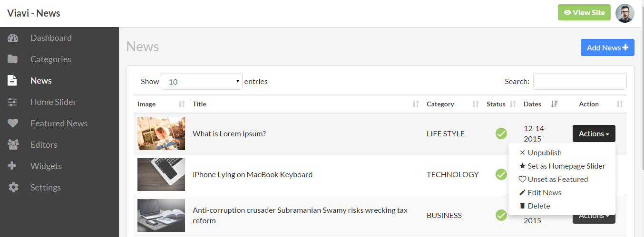Click the Settings gear icon
This screenshot has height=237, width=644.
[13, 188]
